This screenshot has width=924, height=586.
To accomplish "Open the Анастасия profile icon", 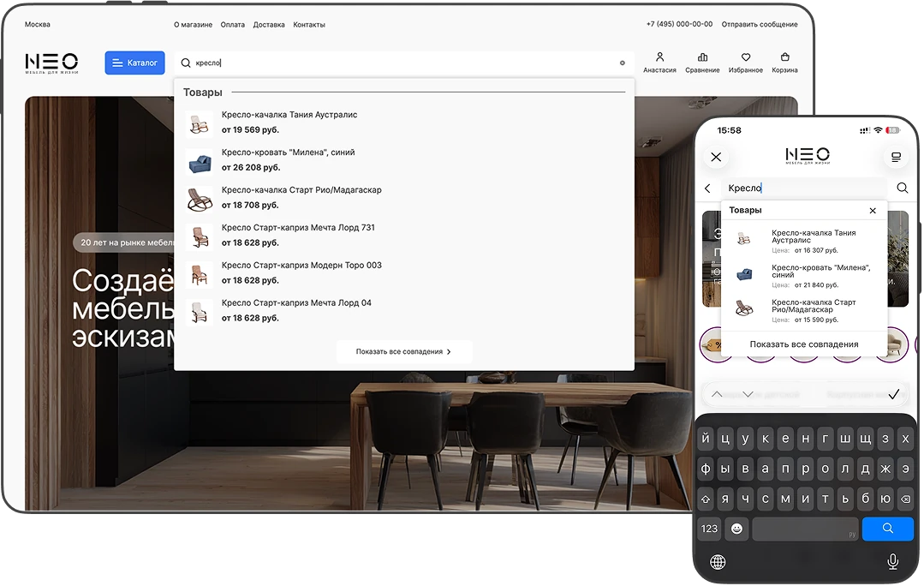I will 660,63.
